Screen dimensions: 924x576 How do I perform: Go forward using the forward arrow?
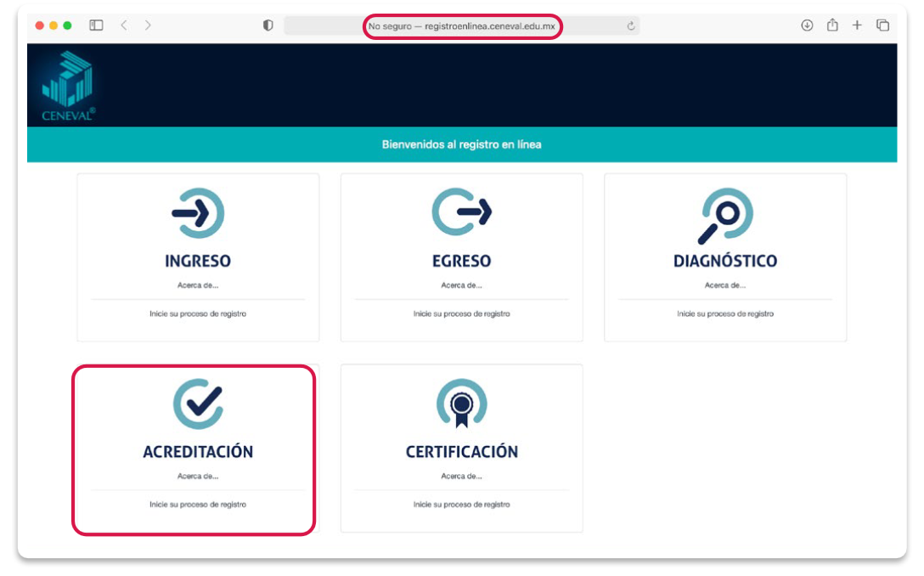coord(148,25)
